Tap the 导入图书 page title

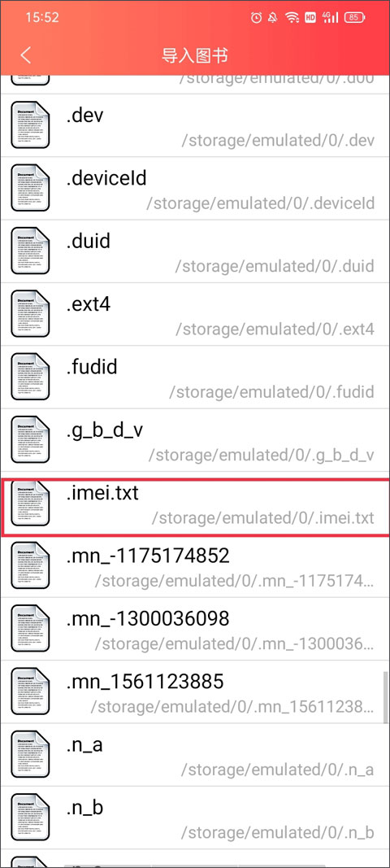click(195, 55)
